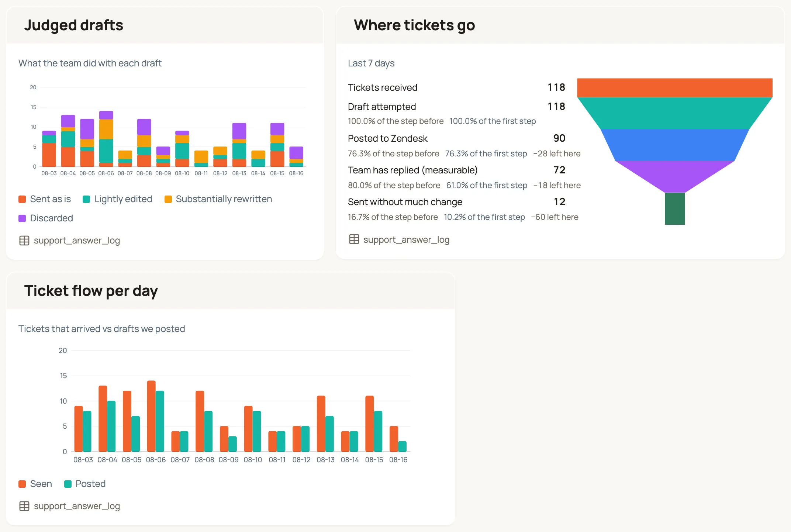Click the Ticket flow per day title
The image size is (791, 532).
coord(91,291)
